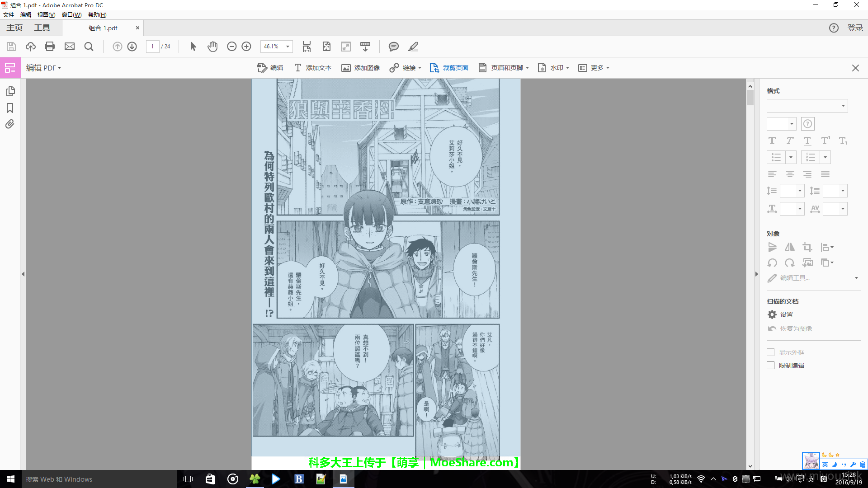
Task: Open the attachments paperclip panel
Action: (10, 124)
